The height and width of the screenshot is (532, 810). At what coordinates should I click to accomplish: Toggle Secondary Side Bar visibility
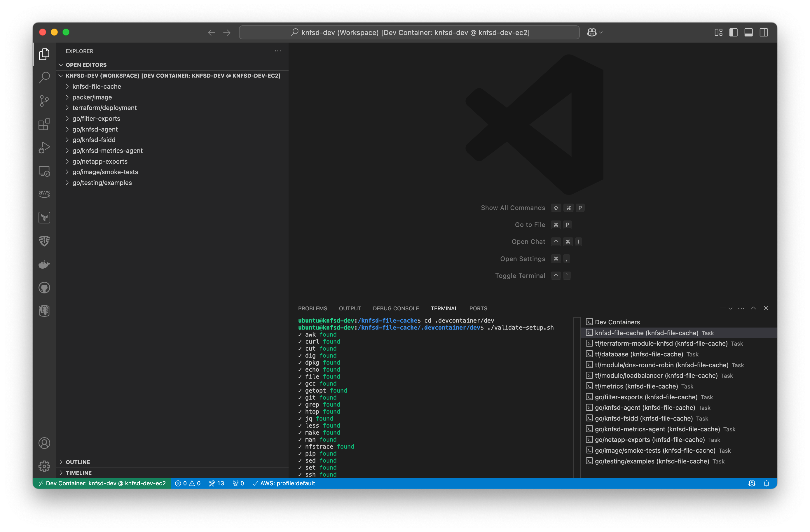click(x=764, y=32)
